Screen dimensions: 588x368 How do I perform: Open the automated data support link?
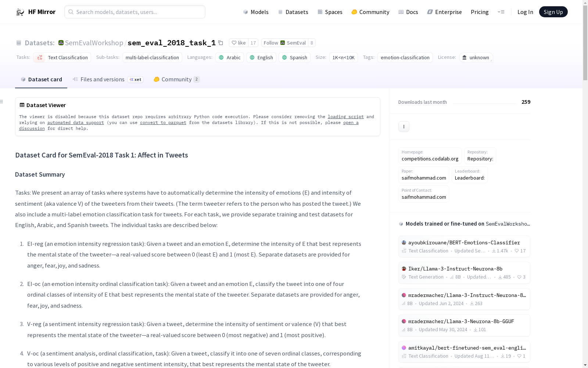(76, 123)
